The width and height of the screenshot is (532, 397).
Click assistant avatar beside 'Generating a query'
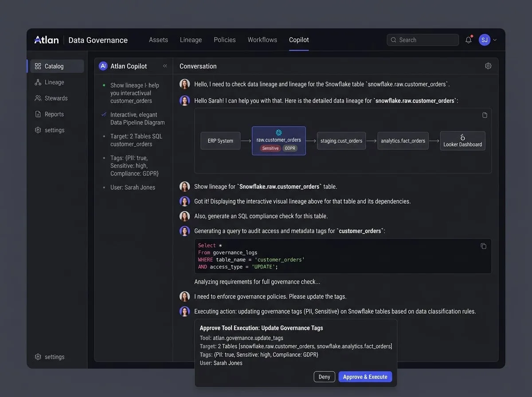click(184, 231)
